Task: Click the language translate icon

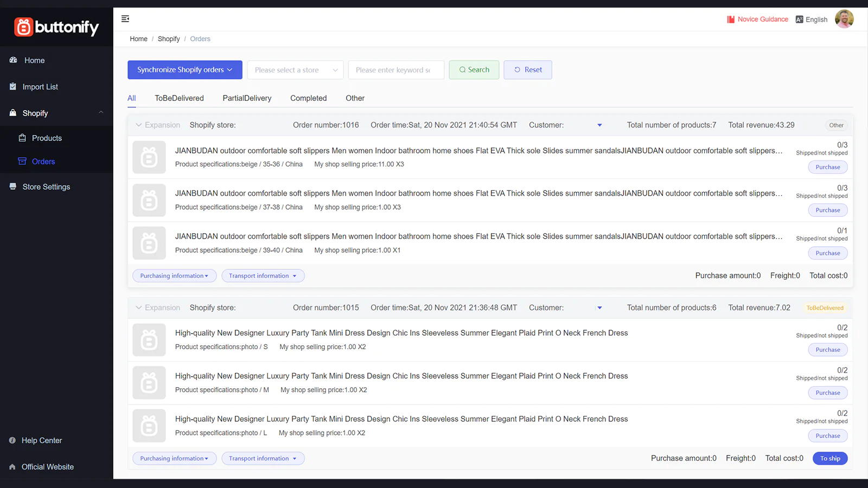Action: (799, 20)
